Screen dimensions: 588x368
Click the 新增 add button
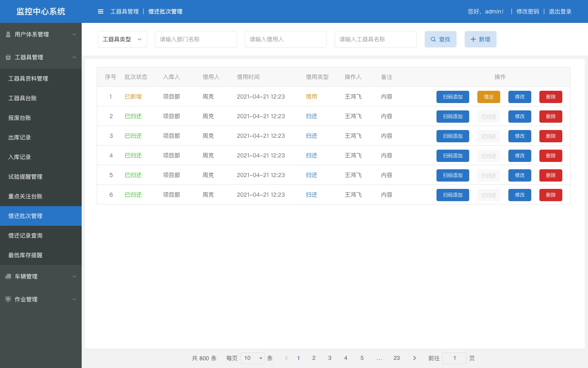click(481, 39)
